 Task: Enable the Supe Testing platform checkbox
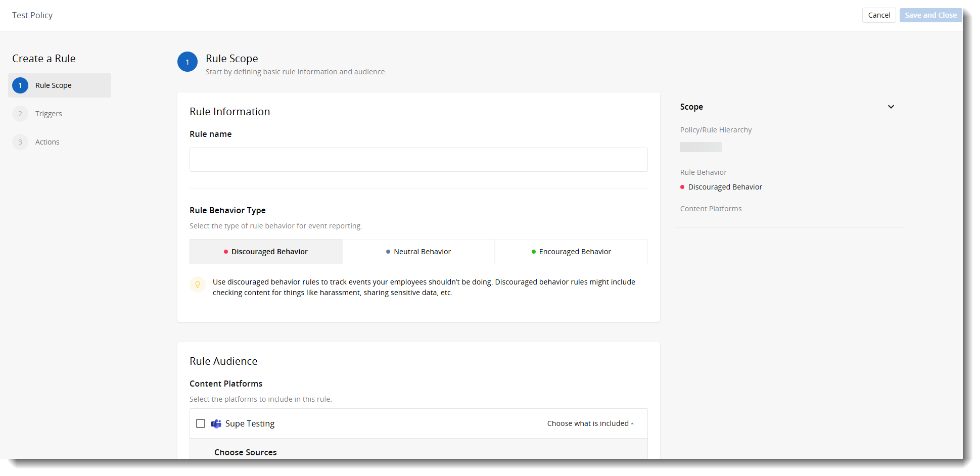pos(201,423)
